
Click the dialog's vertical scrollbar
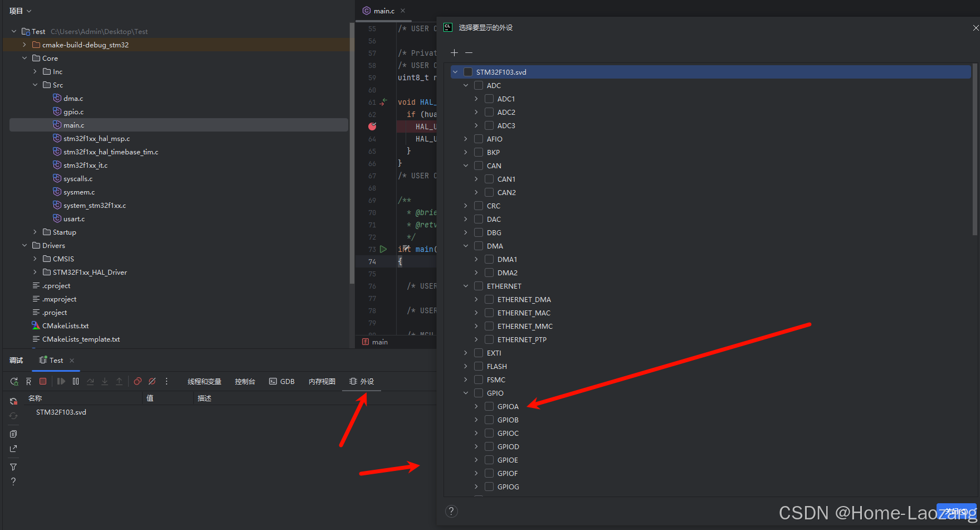(x=974, y=149)
